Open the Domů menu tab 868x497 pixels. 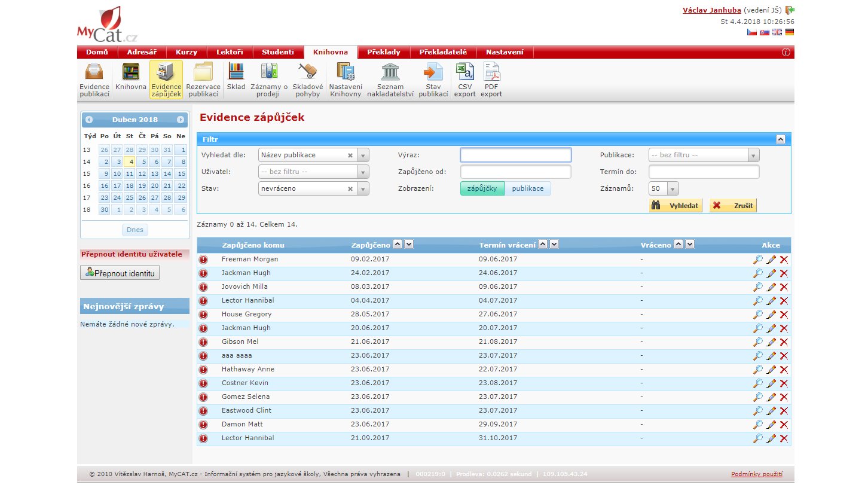pyautogui.click(x=97, y=52)
